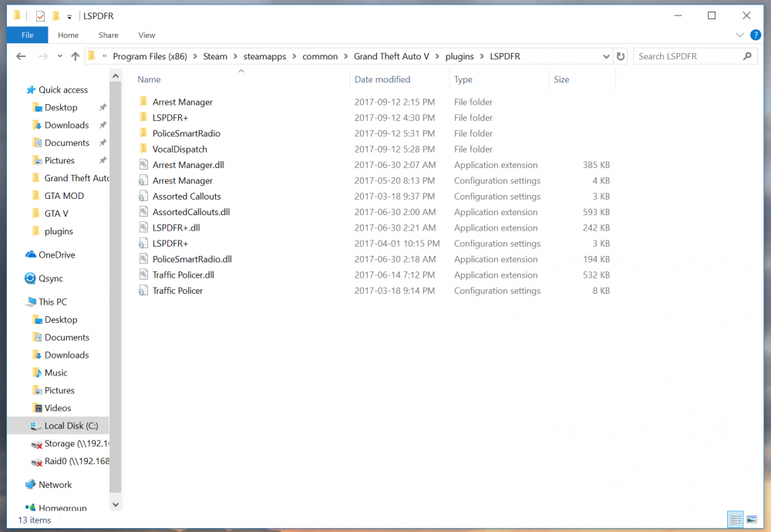Open OneDrive in the navigation pane

tap(56, 254)
